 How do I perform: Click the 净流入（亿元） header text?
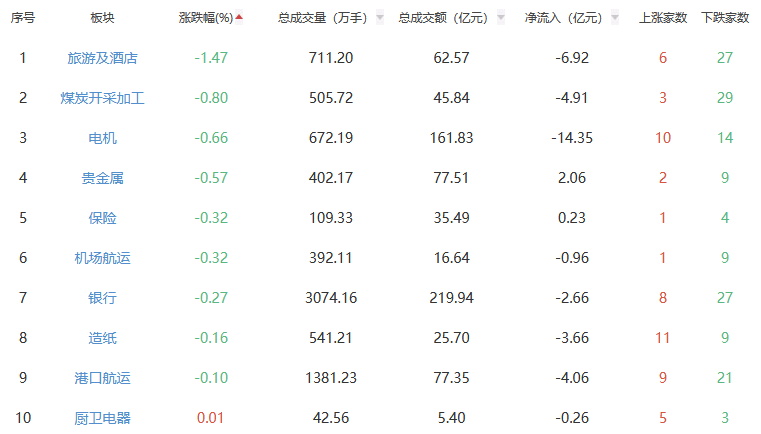tap(563, 18)
